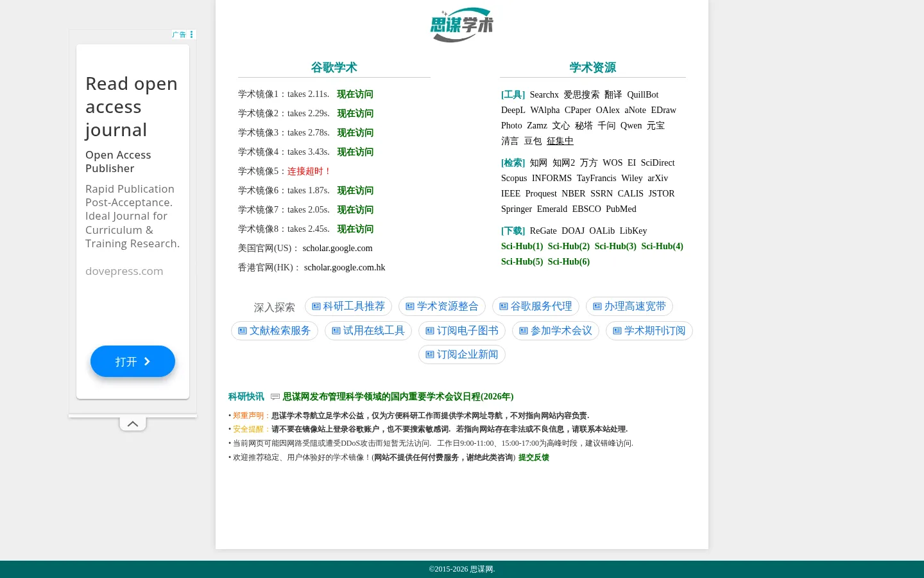Open the scholar.google.com US official link
Viewport: 924px width, 578px height.
click(338, 249)
